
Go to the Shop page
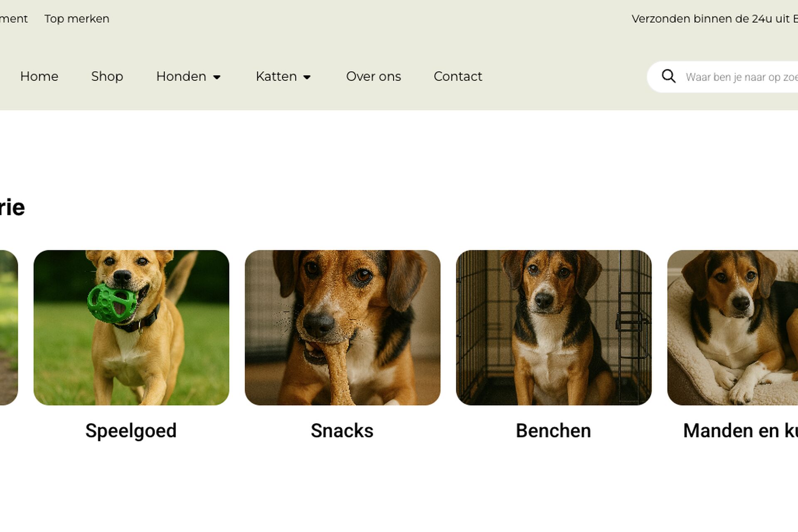(107, 76)
